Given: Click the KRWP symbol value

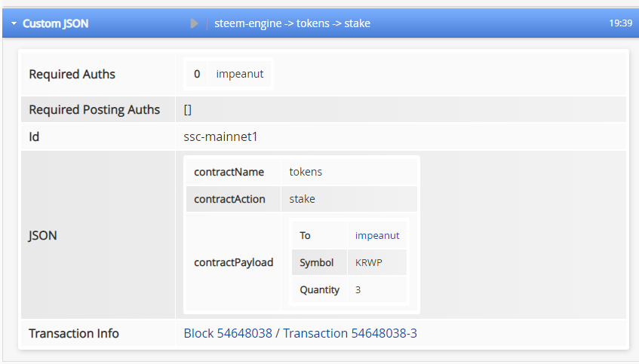Looking at the screenshot, I should click(x=368, y=262).
